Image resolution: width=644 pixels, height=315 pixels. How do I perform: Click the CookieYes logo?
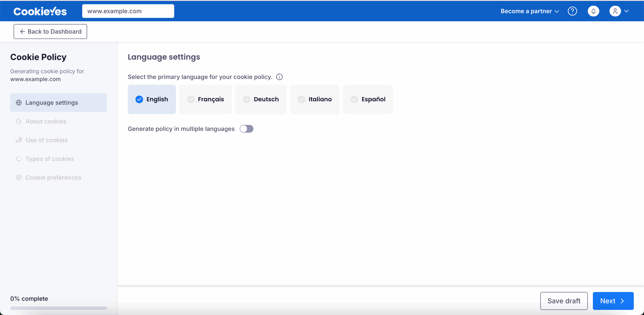[40, 11]
